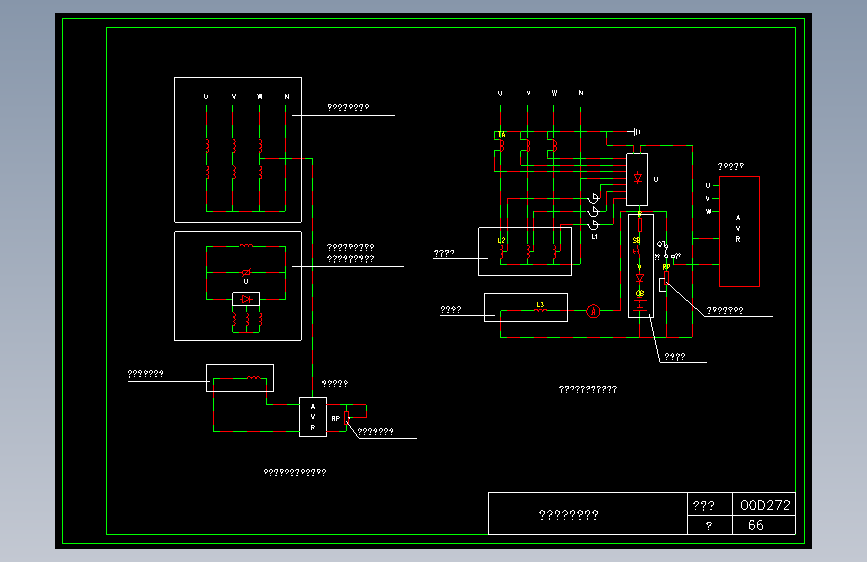Click the N phase label in left diagram

pos(287,97)
